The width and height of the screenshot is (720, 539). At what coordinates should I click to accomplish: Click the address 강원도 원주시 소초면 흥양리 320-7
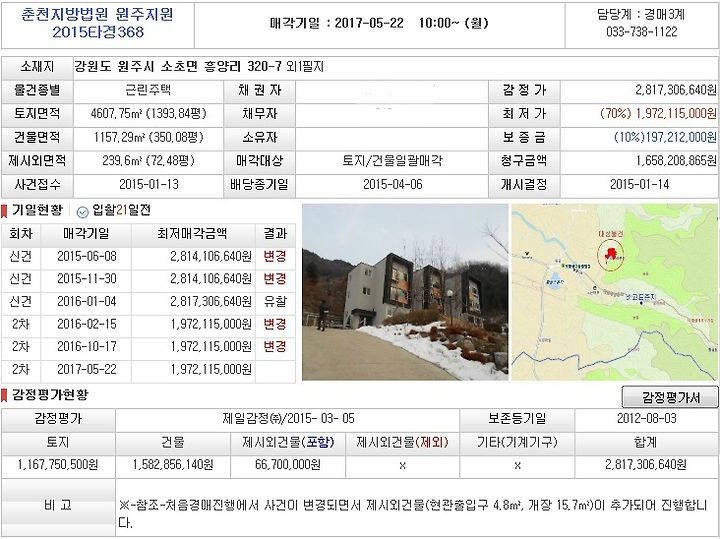tap(178, 67)
